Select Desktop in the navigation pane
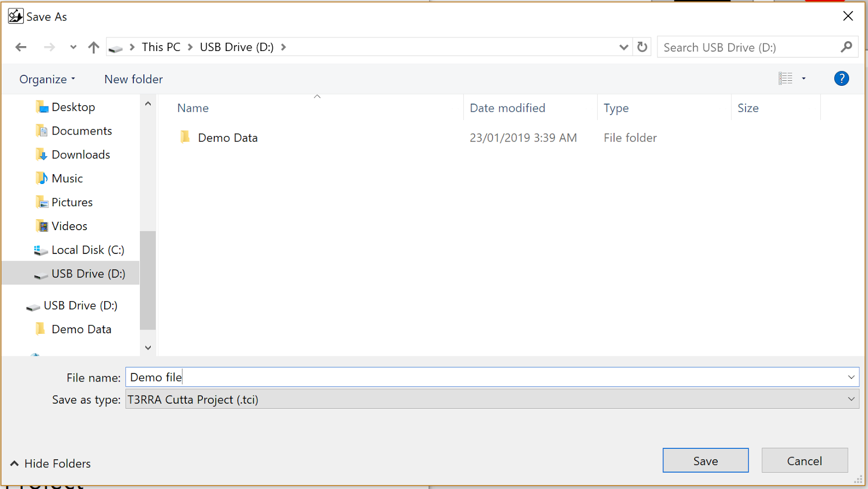868x489 pixels. point(73,107)
